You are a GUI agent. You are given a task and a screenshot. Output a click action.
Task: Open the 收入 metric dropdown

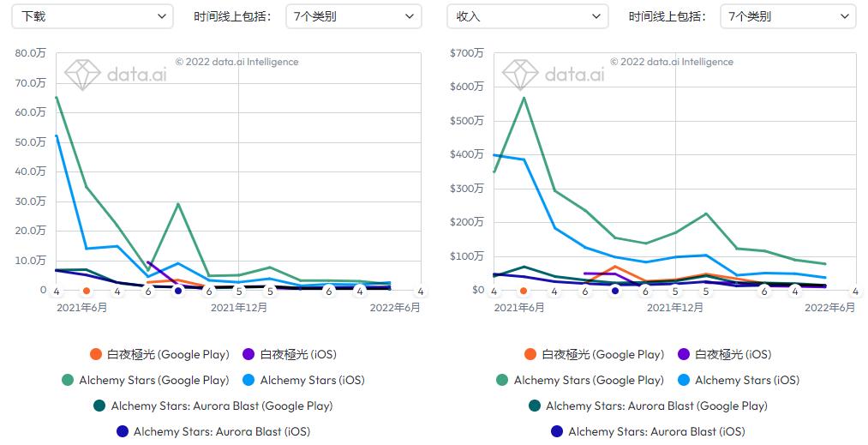pos(528,16)
